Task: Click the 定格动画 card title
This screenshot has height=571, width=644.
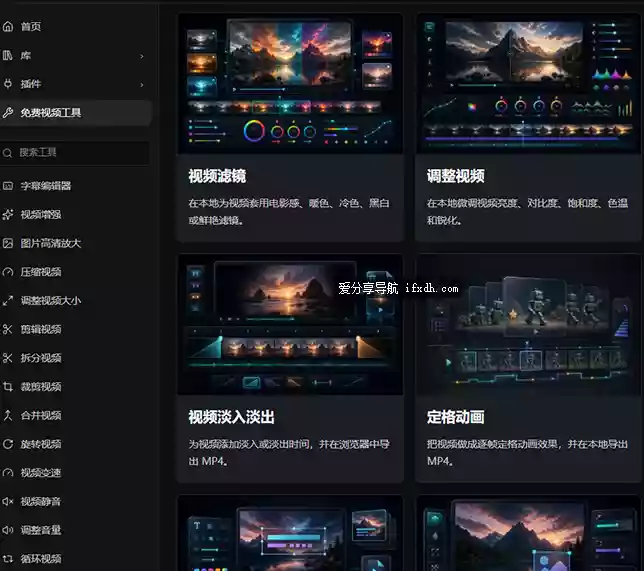Action: coord(455,417)
